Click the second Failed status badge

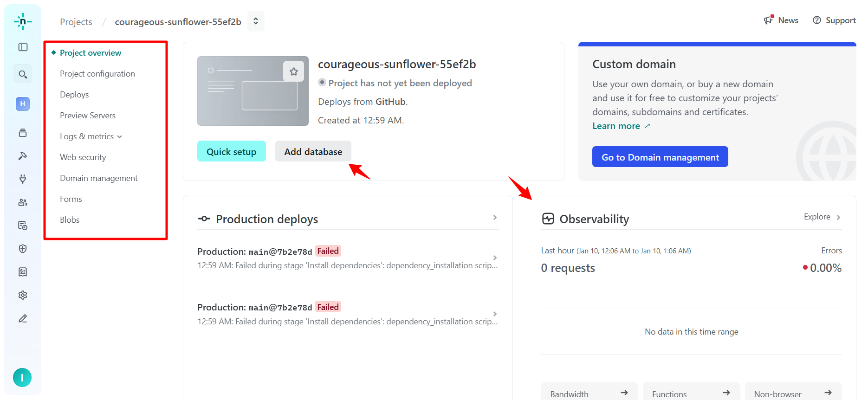point(328,307)
